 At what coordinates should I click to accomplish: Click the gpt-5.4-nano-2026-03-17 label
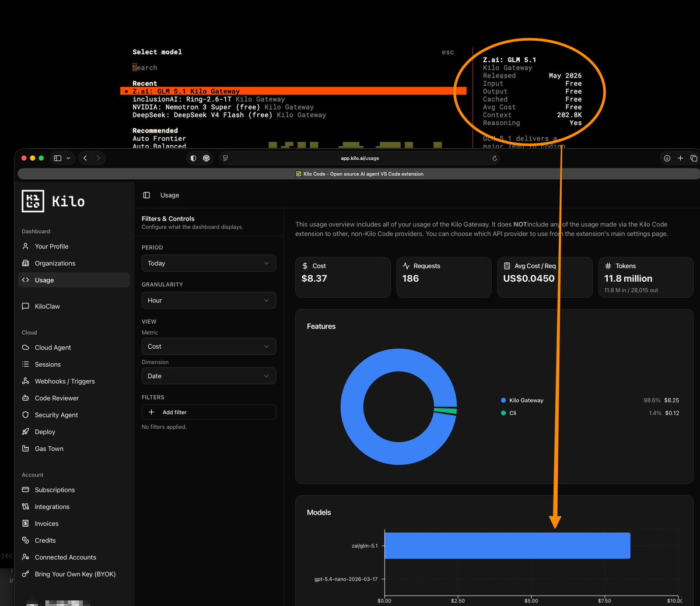point(346,579)
